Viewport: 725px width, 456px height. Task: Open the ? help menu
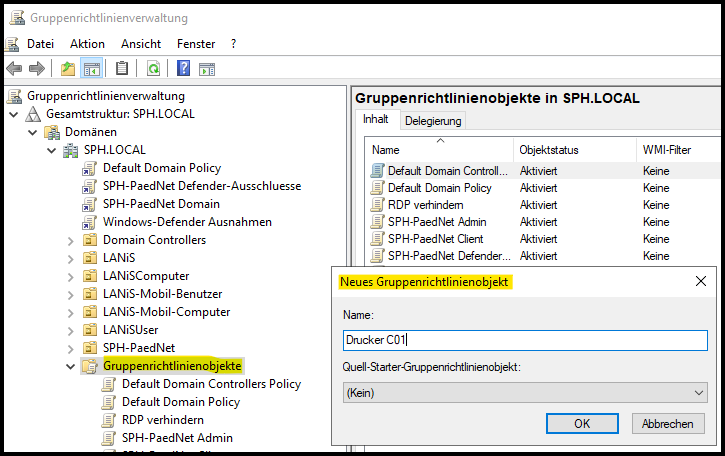233,44
